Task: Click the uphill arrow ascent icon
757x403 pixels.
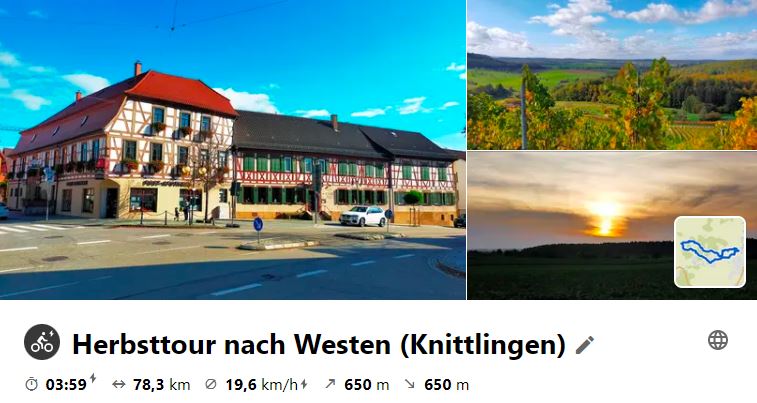Action: click(330, 384)
